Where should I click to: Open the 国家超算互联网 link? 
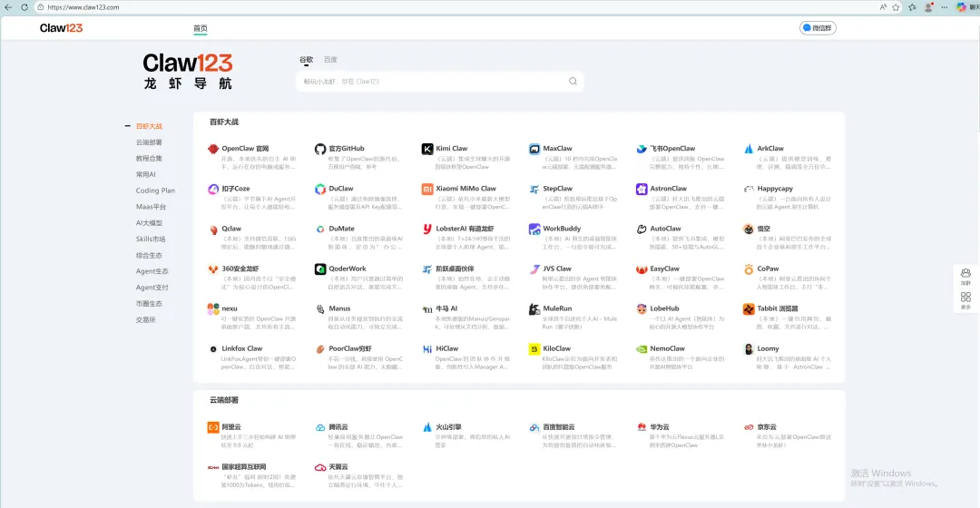(x=244, y=467)
